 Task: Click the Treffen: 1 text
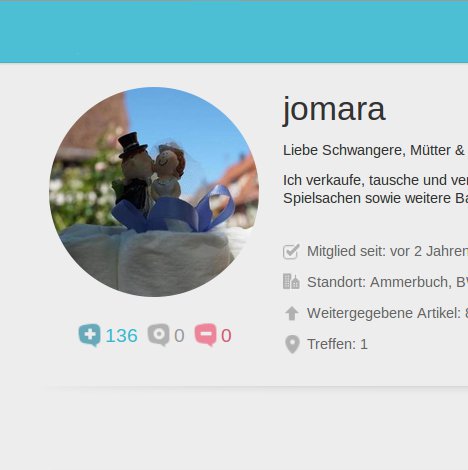point(337,344)
